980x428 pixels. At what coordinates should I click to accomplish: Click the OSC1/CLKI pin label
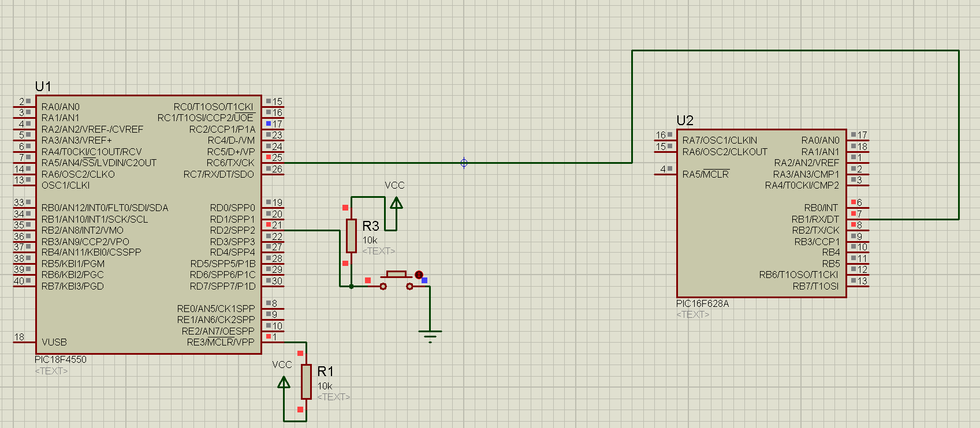tap(66, 185)
